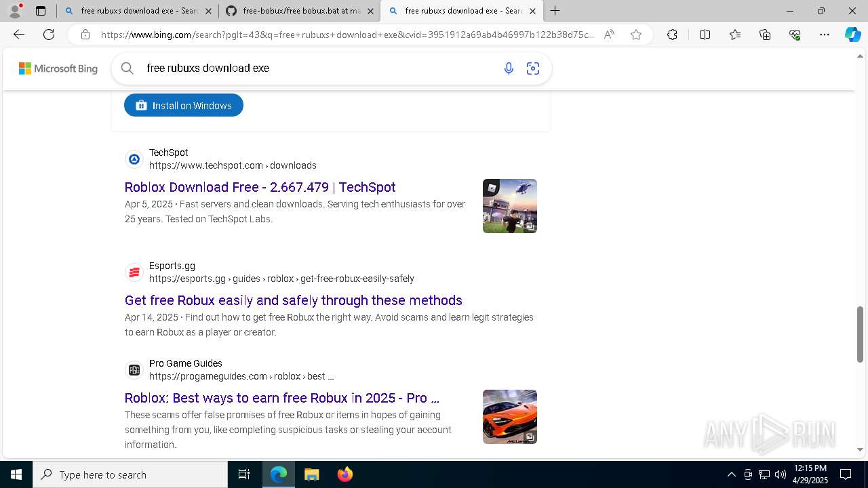868x488 pixels.
Task: Click the TechSpot site favicon
Action: pos(134,159)
